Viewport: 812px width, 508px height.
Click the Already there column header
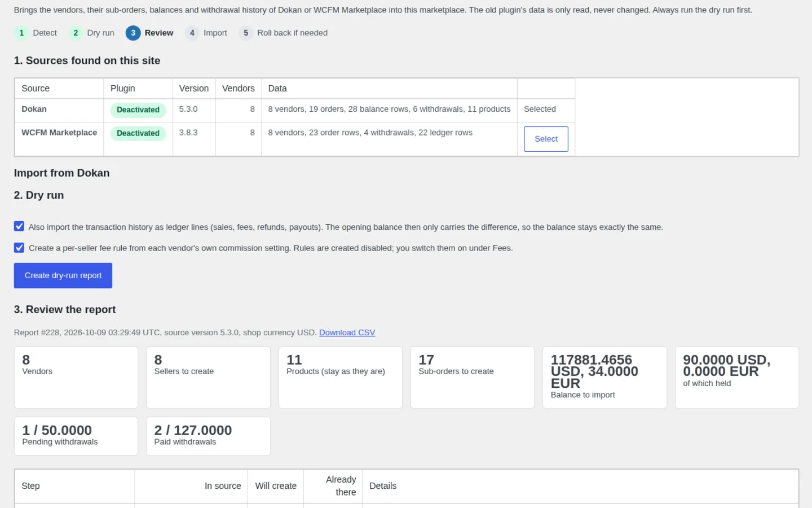coord(333,486)
